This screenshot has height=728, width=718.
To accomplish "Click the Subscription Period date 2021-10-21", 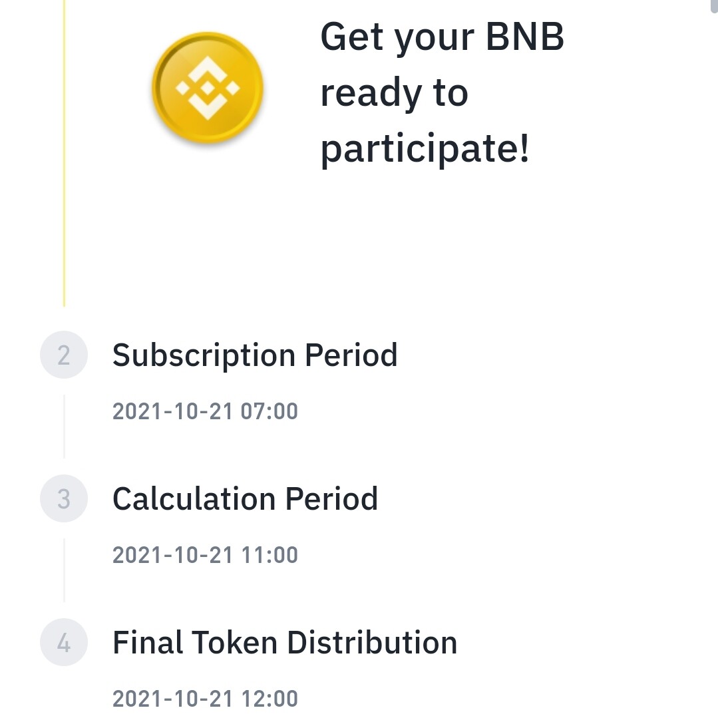I will click(x=172, y=411).
